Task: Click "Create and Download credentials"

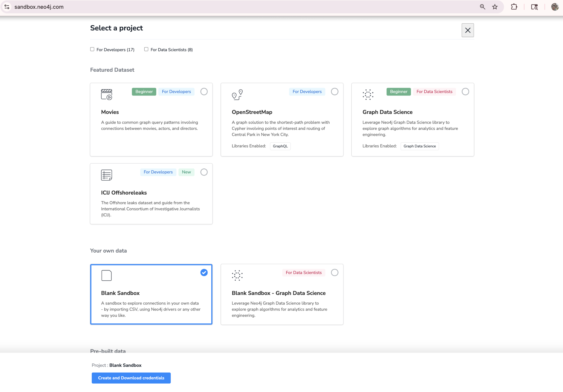Action: (x=131, y=378)
